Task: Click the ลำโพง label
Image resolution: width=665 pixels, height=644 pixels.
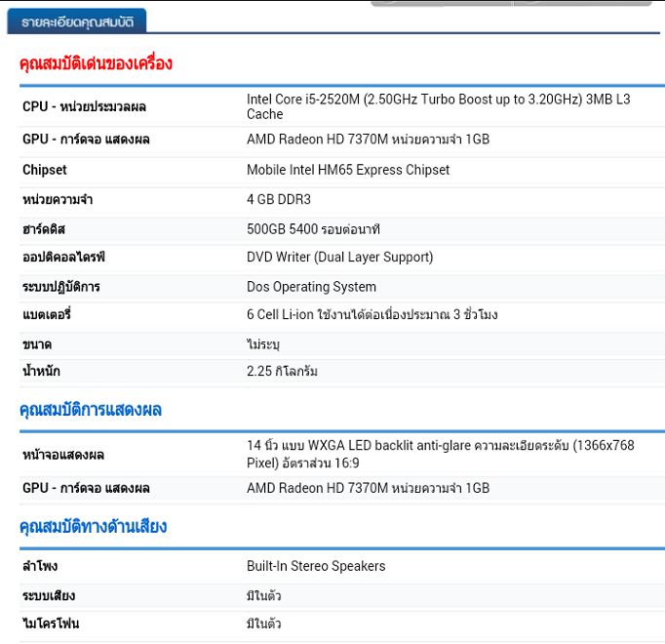Action: coord(40,566)
